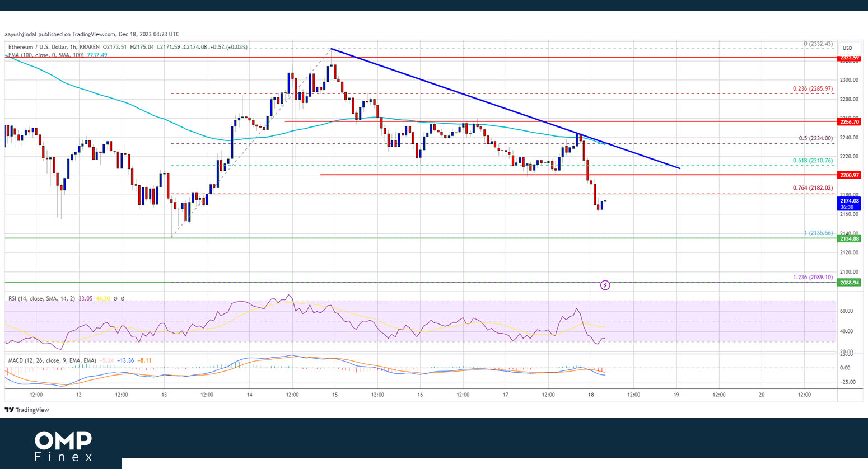
Task: Click the MACD axis label 0.00
Action: (845, 368)
